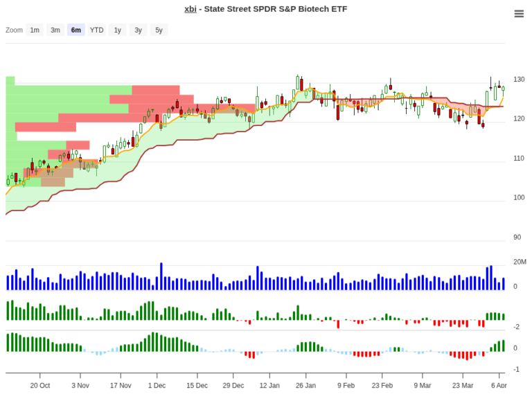Image resolution: width=532 pixels, height=403 pixels.
Task: Click the 90 price axis label
Action: tap(517, 237)
